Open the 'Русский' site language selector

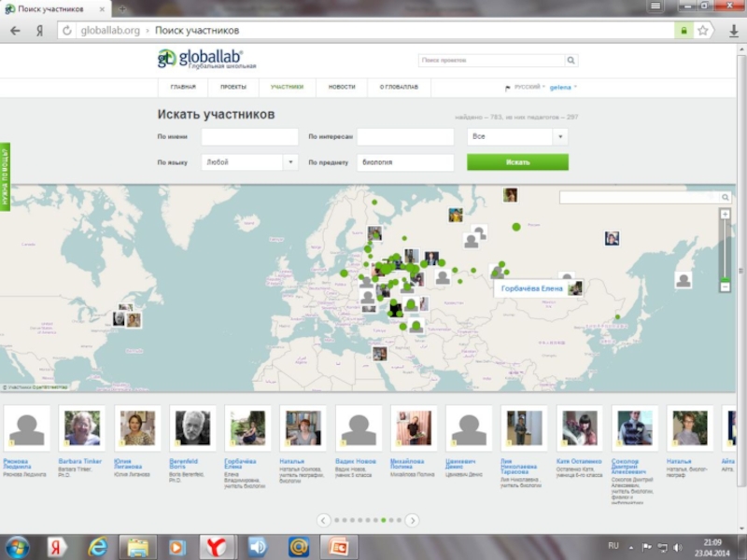pos(527,87)
